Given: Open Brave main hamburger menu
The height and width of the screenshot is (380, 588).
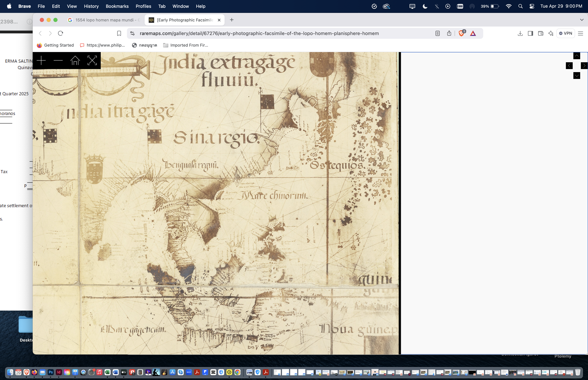Looking at the screenshot, I should click(x=580, y=33).
